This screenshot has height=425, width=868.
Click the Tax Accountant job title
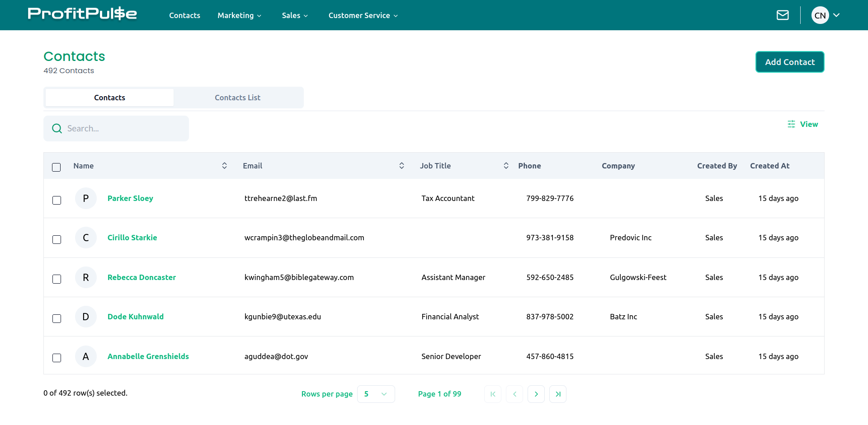(448, 198)
